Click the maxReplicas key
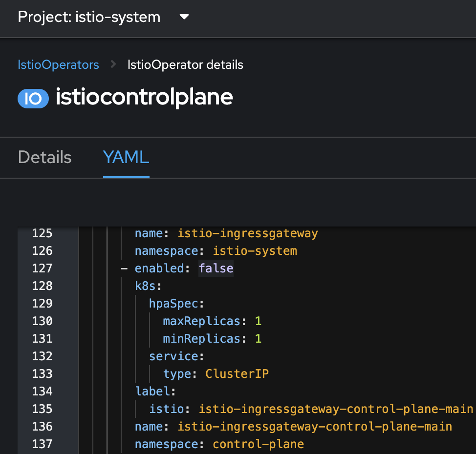 201,321
